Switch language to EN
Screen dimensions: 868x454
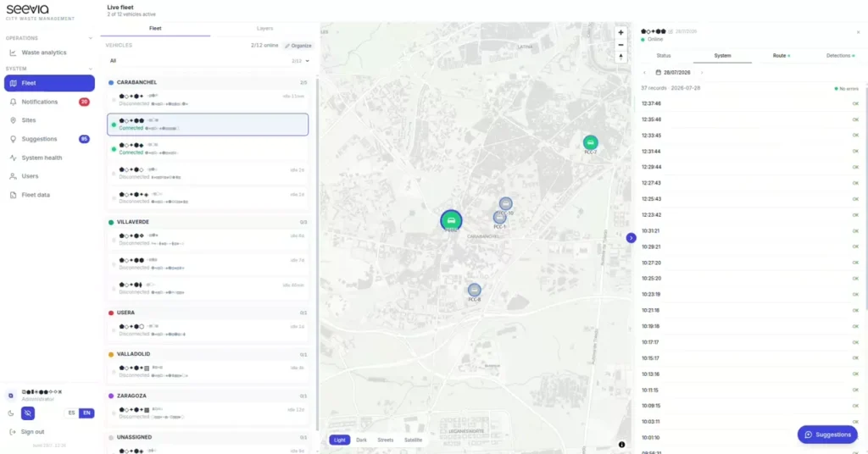(x=86, y=413)
